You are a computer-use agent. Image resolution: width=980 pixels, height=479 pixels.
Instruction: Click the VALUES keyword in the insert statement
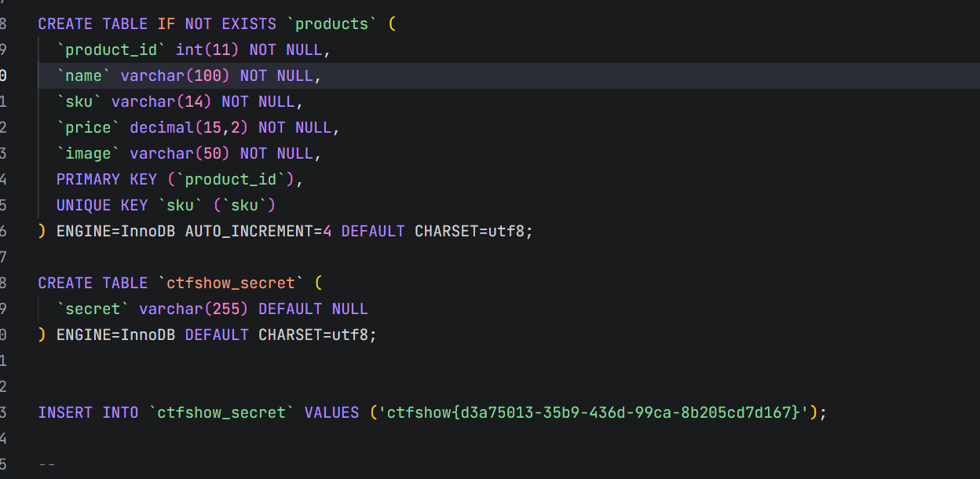[x=331, y=412]
